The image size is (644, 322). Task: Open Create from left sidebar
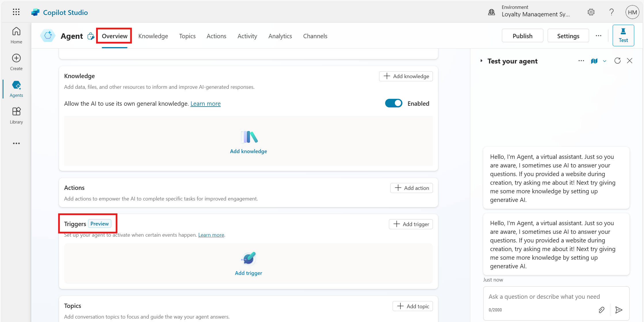(x=16, y=62)
